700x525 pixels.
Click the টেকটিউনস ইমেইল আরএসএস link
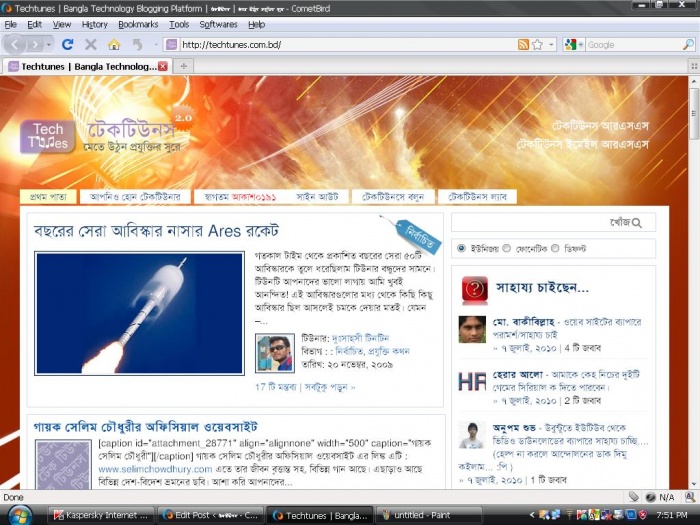coord(583,144)
